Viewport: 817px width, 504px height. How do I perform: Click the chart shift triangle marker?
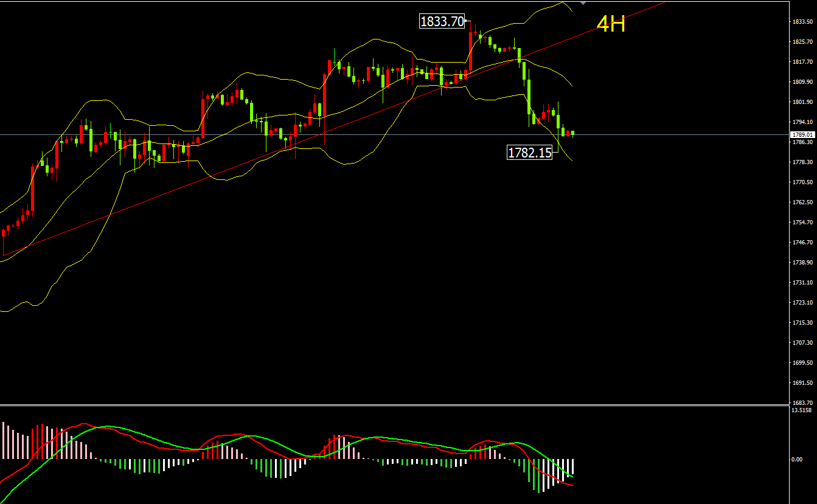click(x=583, y=4)
